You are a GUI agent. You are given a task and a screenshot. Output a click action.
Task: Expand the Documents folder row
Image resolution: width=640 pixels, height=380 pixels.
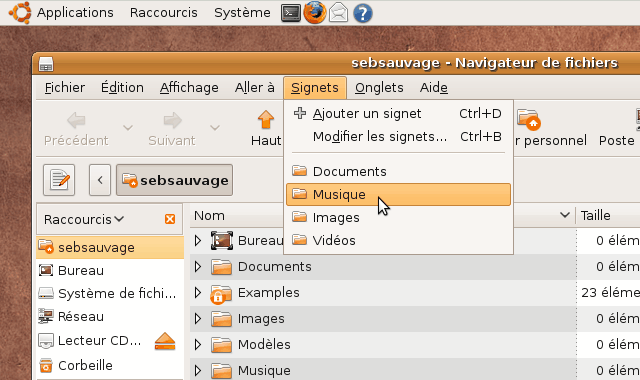point(198,267)
